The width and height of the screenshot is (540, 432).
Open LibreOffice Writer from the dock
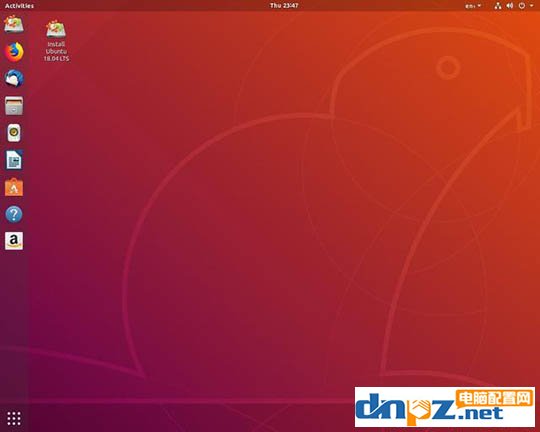coord(14,160)
